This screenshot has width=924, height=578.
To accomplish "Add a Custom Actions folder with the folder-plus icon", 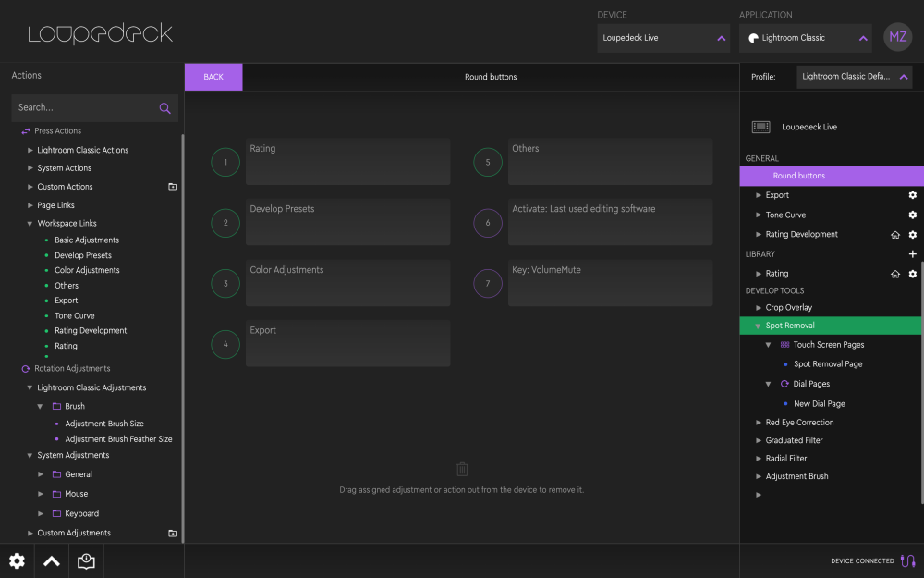I will tap(173, 187).
